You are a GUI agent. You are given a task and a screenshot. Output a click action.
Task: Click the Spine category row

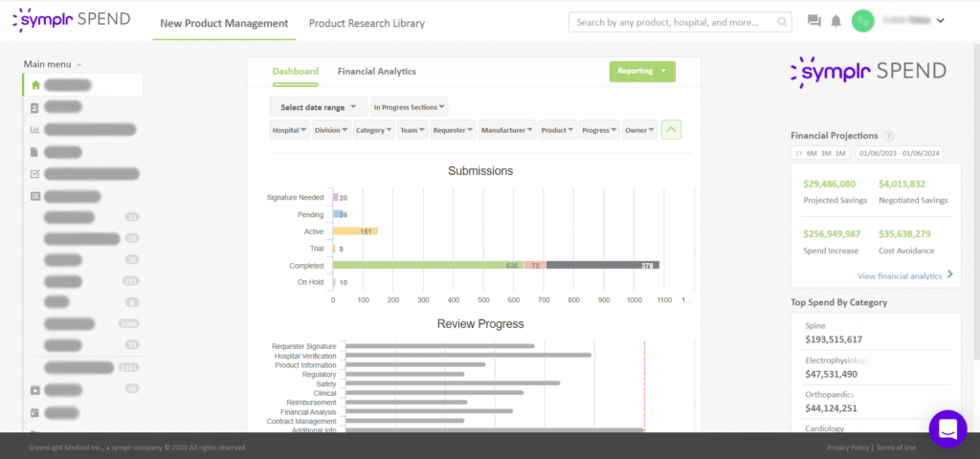coord(876,334)
